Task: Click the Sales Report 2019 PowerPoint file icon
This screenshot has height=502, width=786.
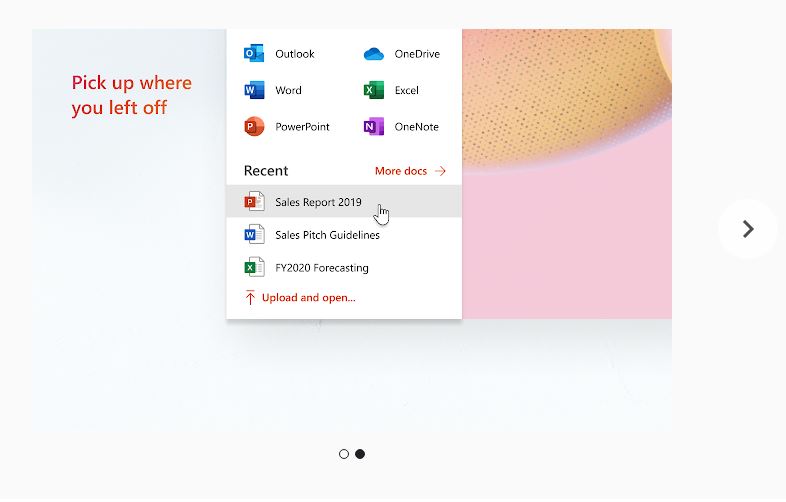Action: click(254, 202)
